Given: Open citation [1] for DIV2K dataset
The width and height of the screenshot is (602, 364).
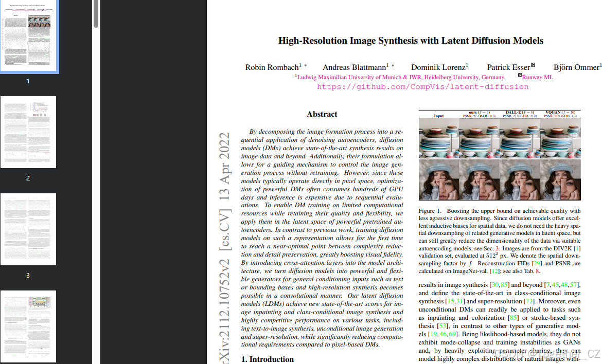Looking at the screenshot, I should [578, 248].
